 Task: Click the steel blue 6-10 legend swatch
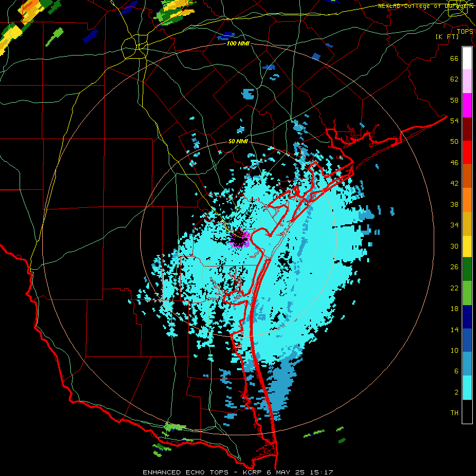pyautogui.click(x=467, y=364)
